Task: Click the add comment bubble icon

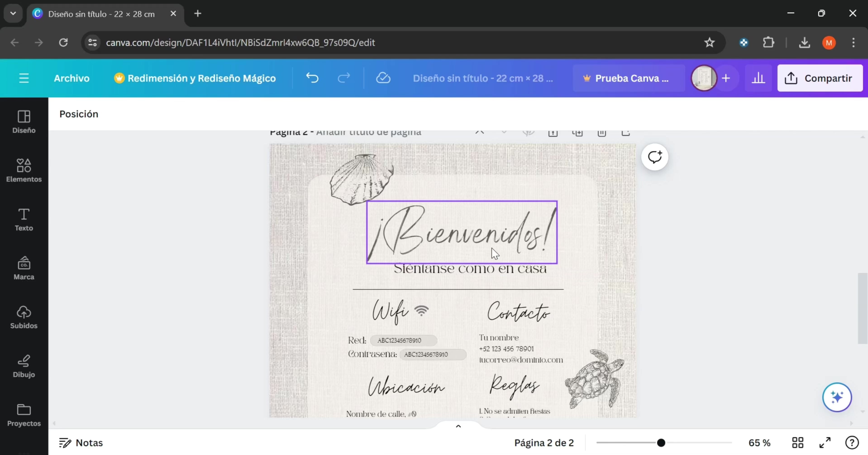Action: click(655, 157)
